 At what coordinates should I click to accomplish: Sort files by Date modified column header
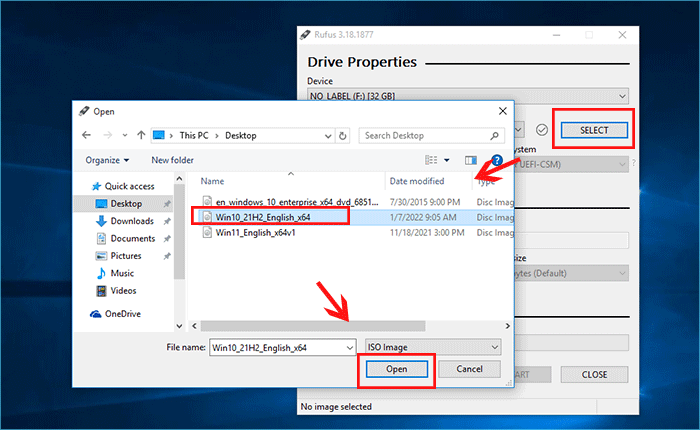tap(417, 181)
